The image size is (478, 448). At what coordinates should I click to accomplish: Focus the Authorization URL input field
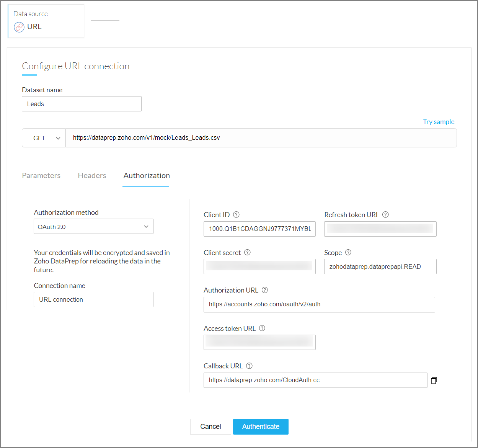click(x=319, y=304)
